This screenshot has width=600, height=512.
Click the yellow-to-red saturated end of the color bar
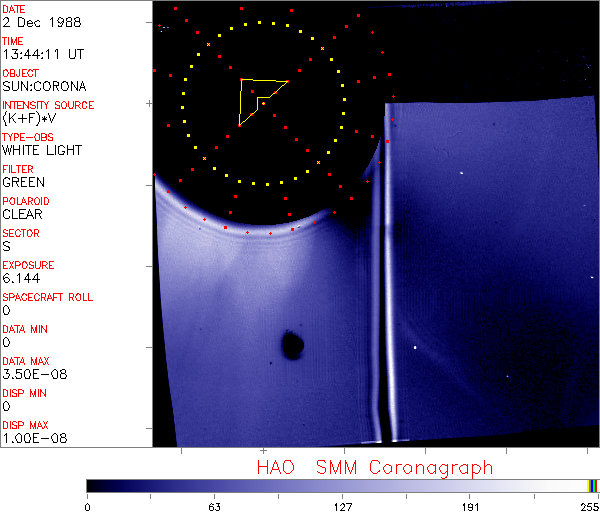[593, 486]
